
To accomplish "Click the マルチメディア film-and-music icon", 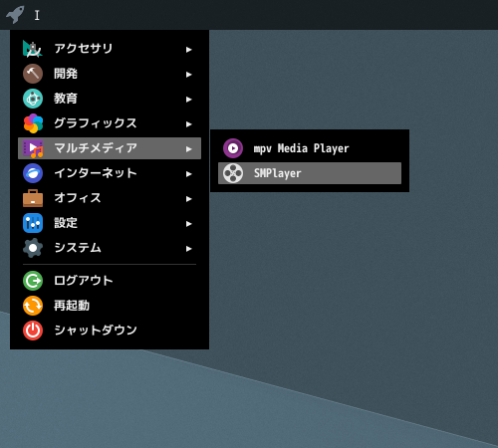I will point(33,148).
